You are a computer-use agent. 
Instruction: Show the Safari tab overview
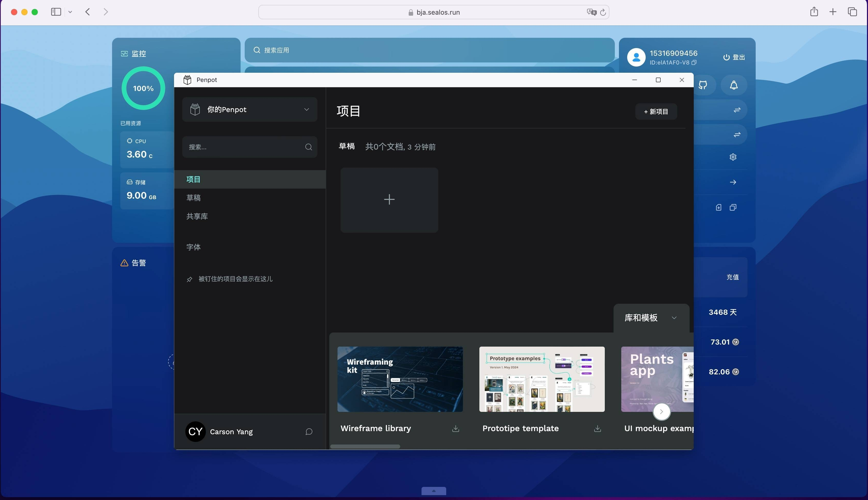coord(852,12)
